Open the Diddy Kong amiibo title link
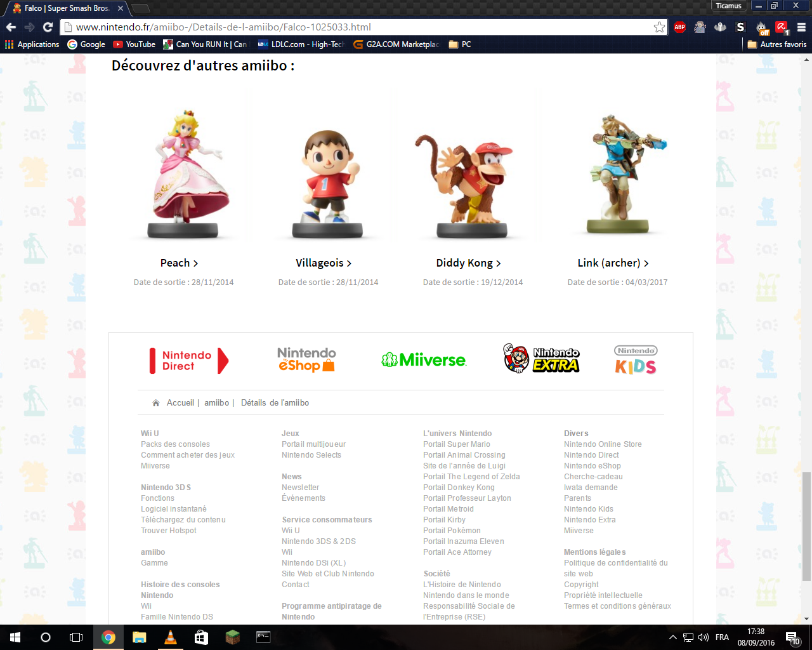Screen dimensions: 812x650 click(x=468, y=263)
